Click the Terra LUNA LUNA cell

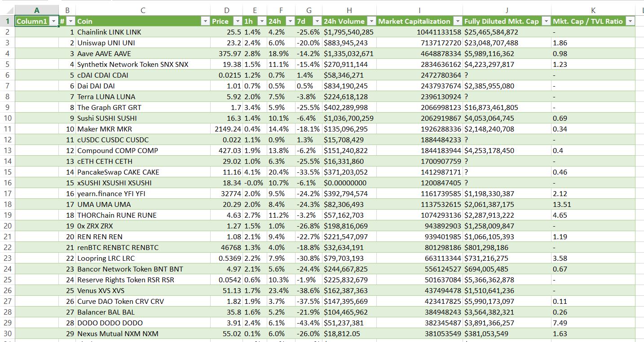pyautogui.click(x=143, y=96)
